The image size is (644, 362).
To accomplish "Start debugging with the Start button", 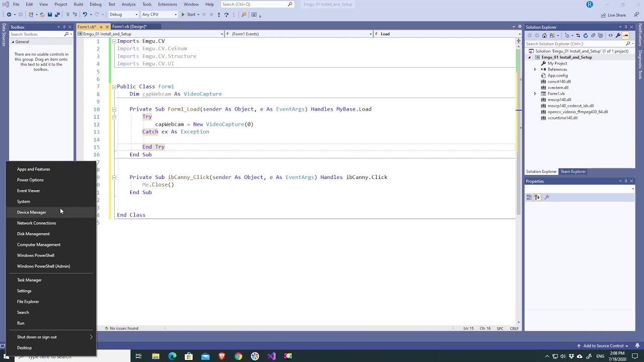I will tap(188, 15).
